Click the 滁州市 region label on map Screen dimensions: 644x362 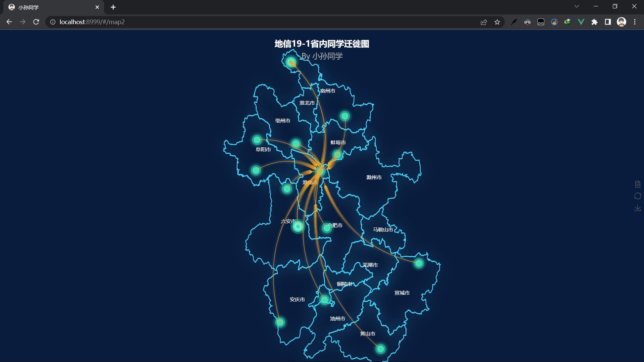coord(374,177)
